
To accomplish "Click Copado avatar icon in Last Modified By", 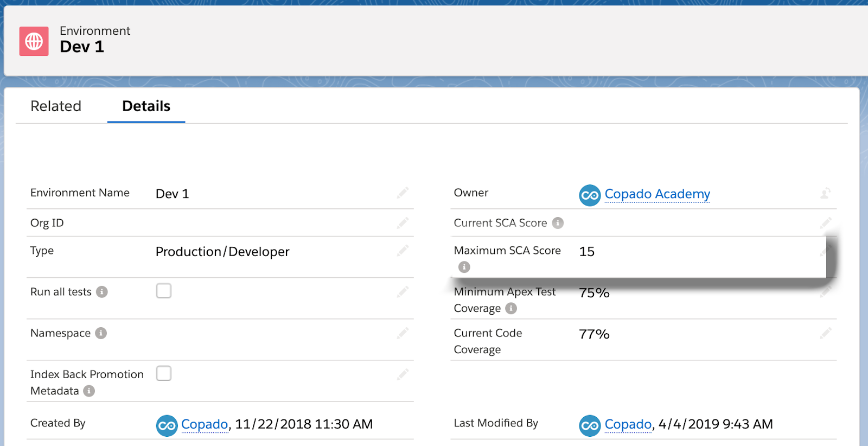I will tap(590, 425).
